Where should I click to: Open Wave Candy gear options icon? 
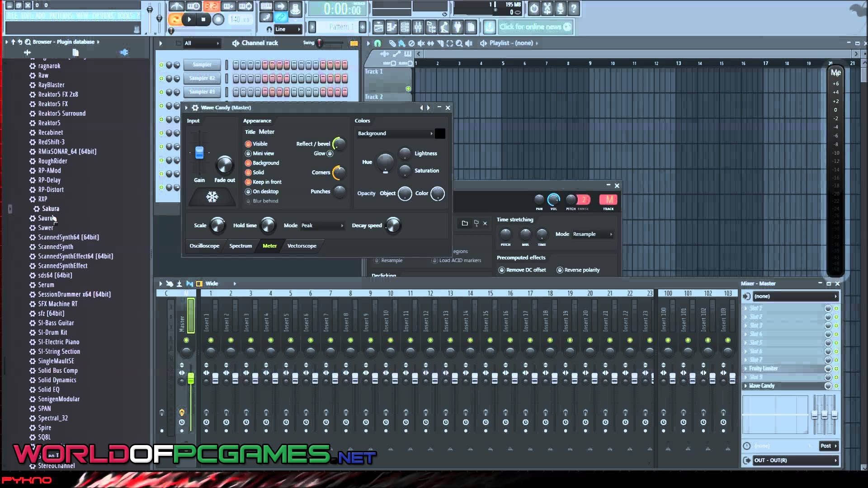tap(195, 108)
